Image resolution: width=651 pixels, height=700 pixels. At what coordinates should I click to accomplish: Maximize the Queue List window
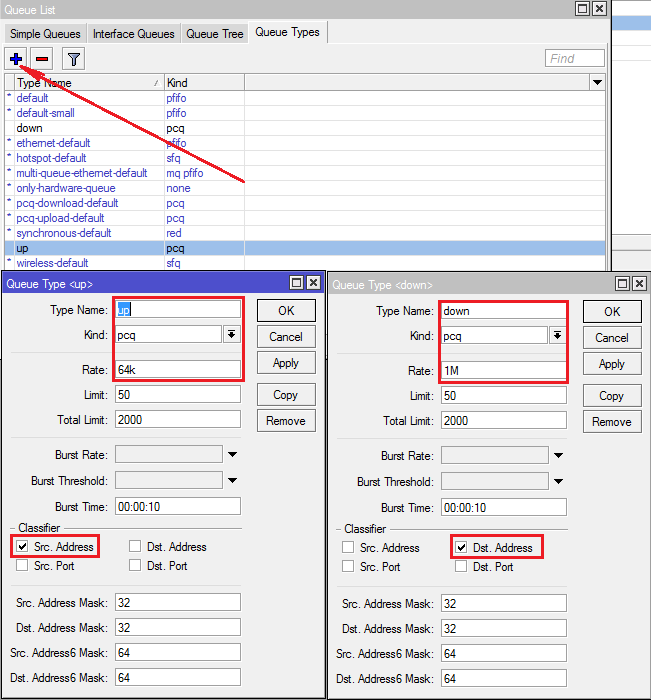click(x=582, y=8)
